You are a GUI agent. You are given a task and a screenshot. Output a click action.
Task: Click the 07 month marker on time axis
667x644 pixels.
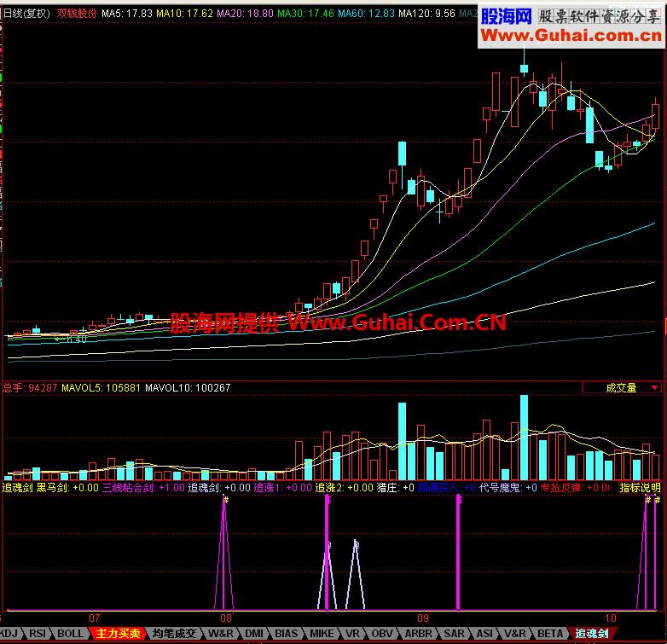coord(95,618)
